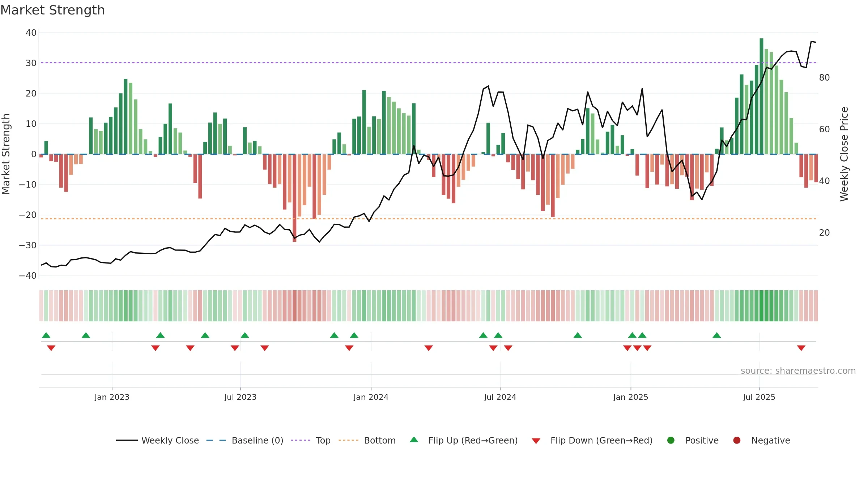Click the Weekly Close Price axis title
Viewport: 868px width, 488px height.
click(x=844, y=154)
